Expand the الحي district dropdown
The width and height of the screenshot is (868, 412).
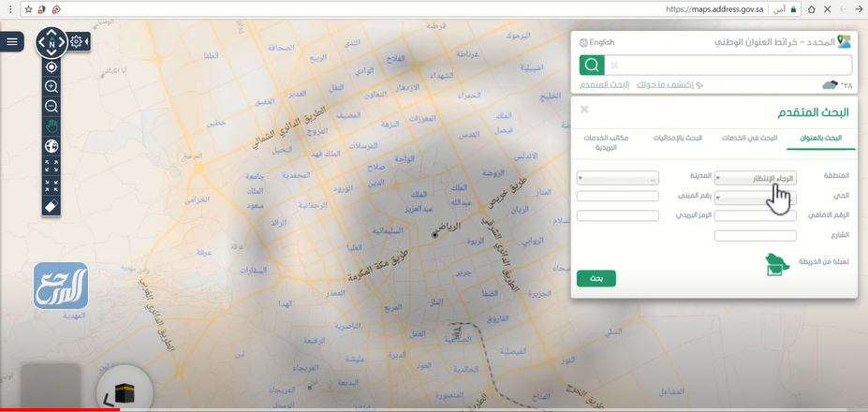[755, 197]
